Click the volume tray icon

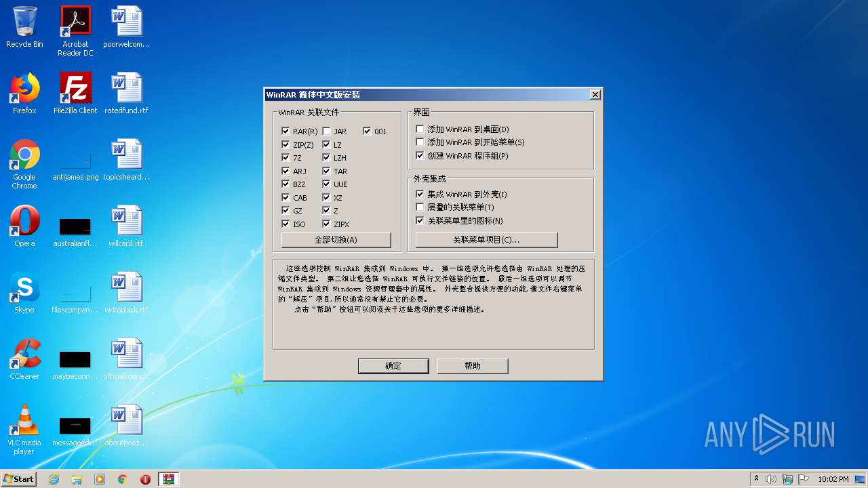point(771,479)
